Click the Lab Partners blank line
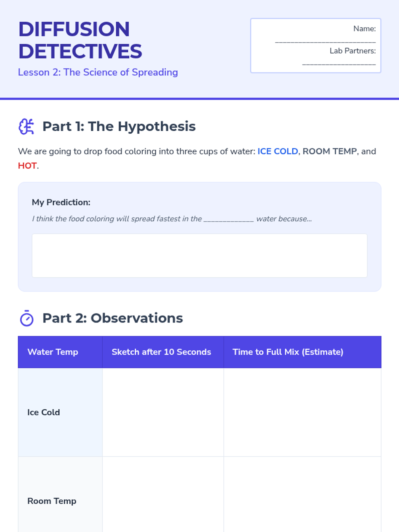The width and height of the screenshot is (399, 532). [x=339, y=63]
